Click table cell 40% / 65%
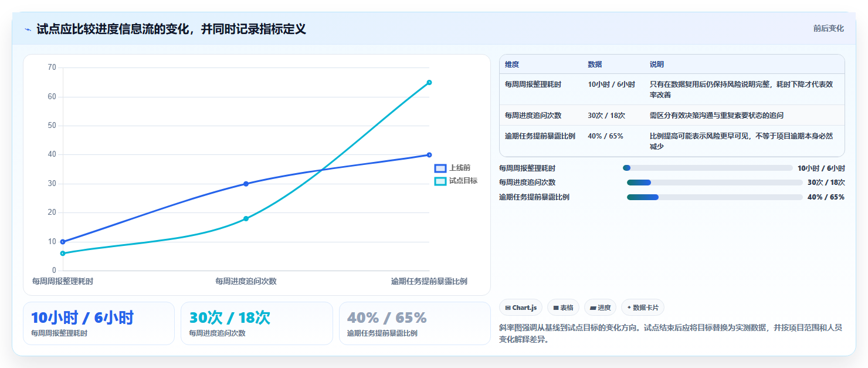This screenshot has width=868, height=368. pos(606,136)
